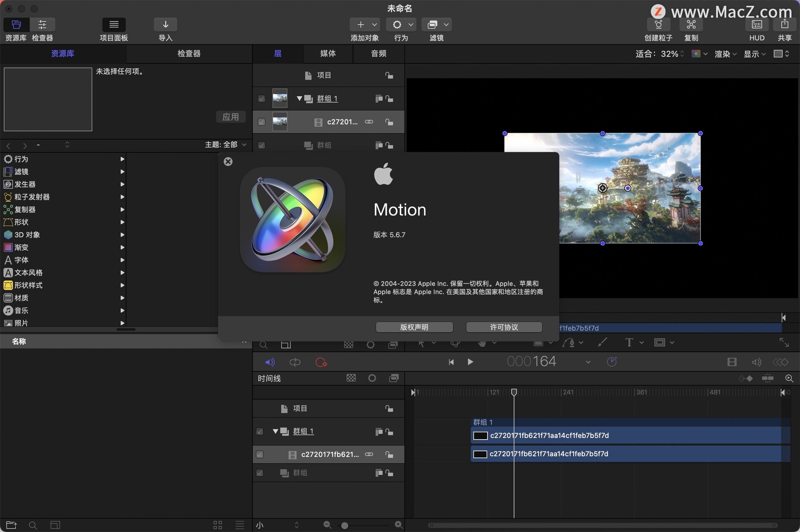Toggle the 项目面板 project pane button

tap(114, 25)
